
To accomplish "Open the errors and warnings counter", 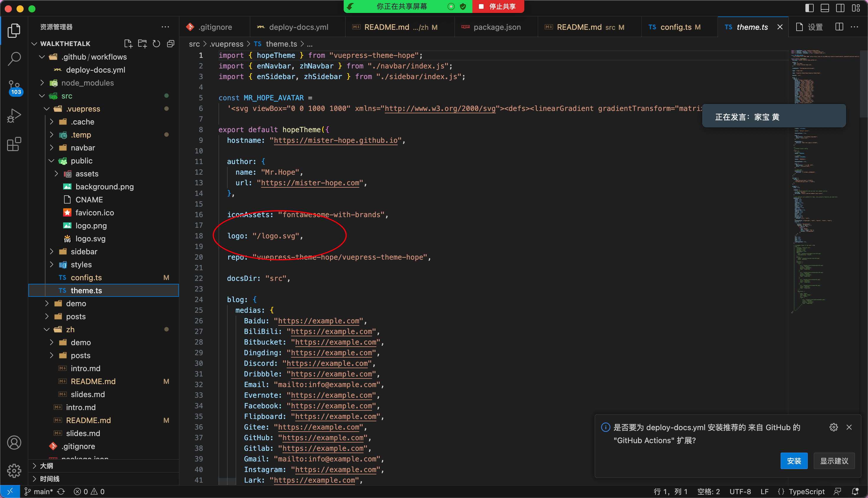I will pyautogui.click(x=89, y=492).
